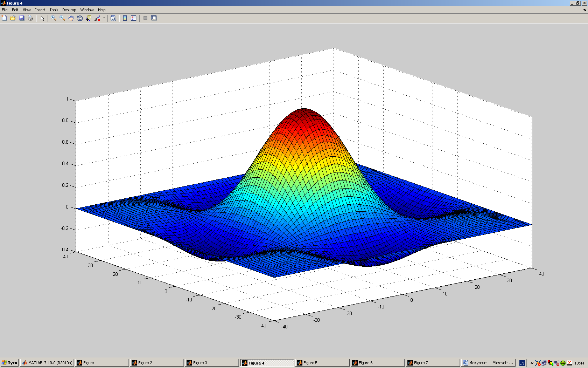Expand the brush color dropdown arrow

click(x=104, y=18)
